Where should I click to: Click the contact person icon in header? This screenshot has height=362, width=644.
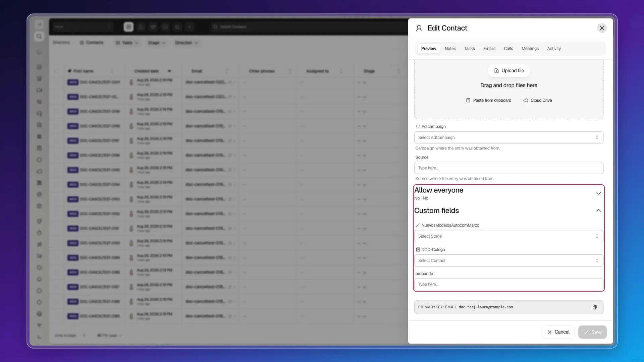419,28
